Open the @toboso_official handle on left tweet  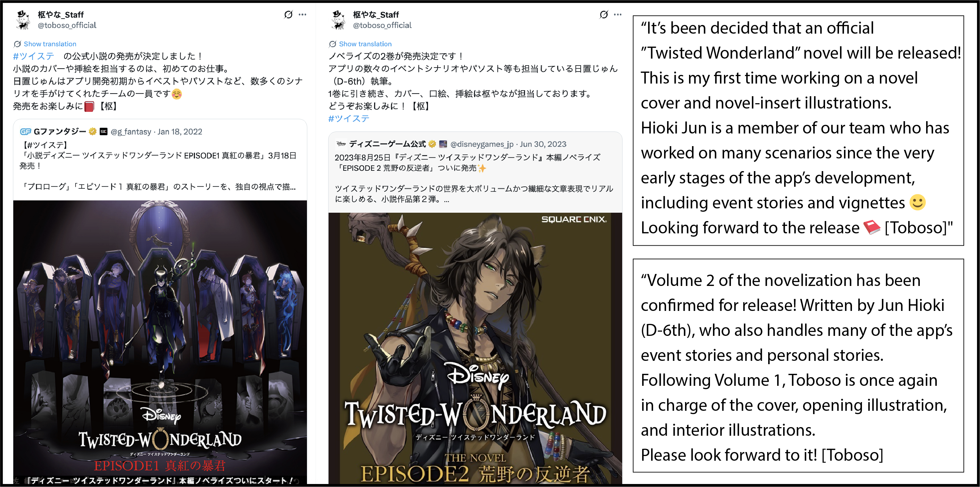click(67, 25)
